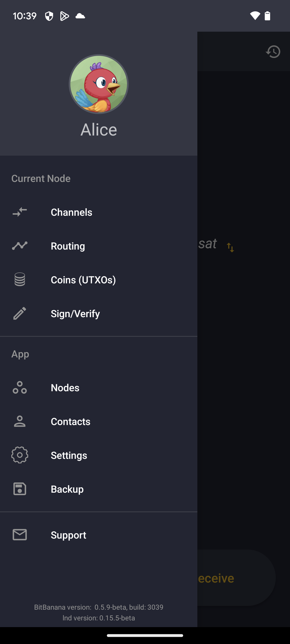Tap the Support envelope icon
Viewport: 290px width, 644px height.
point(20,535)
